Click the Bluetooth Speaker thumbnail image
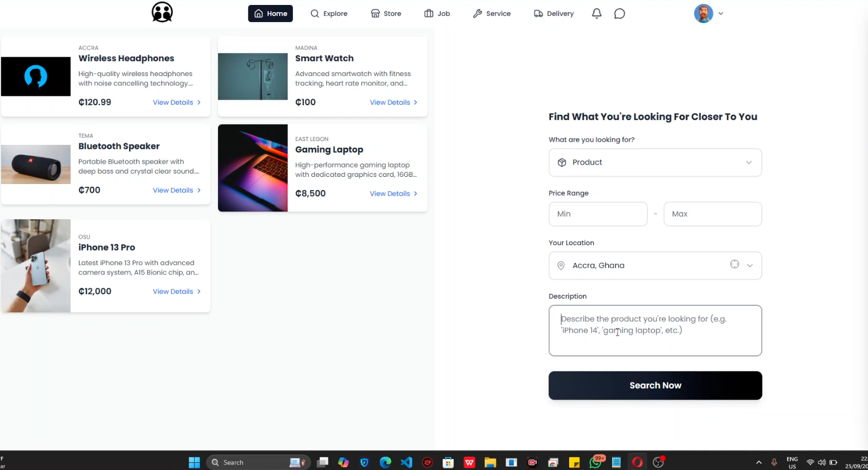This screenshot has height=470, width=868. [x=36, y=164]
